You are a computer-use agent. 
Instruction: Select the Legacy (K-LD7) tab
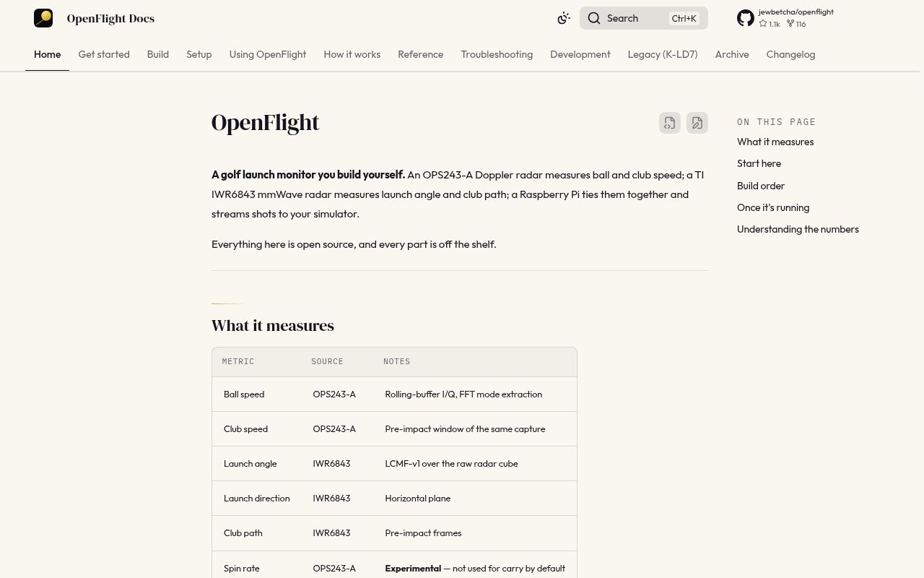click(663, 54)
